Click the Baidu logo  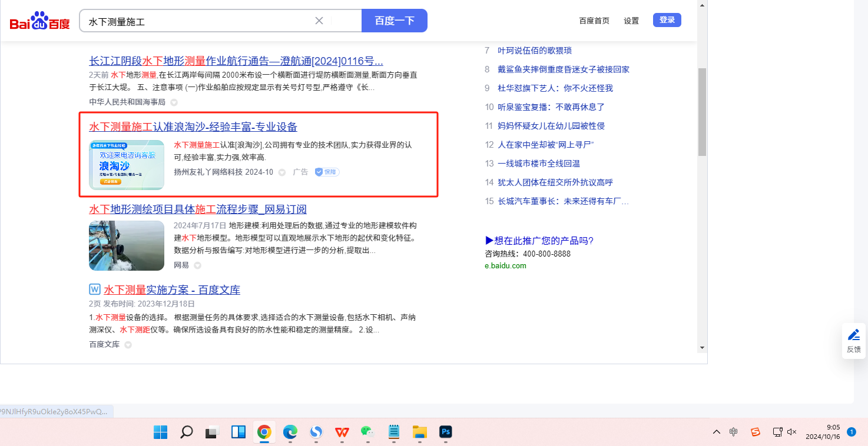coord(39,22)
